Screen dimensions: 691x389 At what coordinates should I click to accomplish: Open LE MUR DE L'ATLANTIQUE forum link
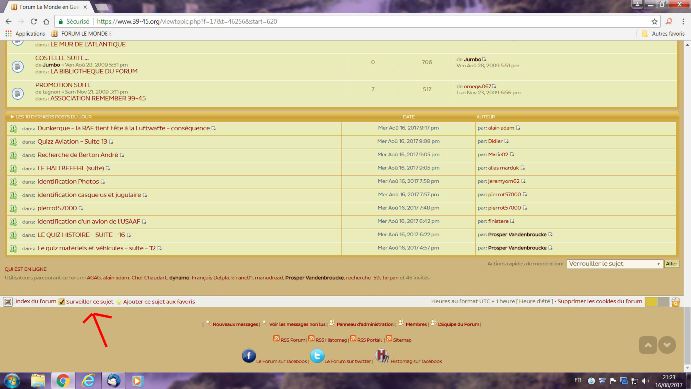88,44
